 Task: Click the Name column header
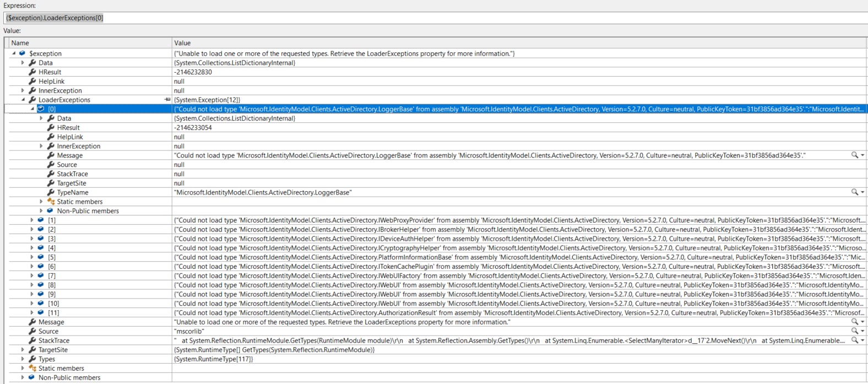(88, 43)
